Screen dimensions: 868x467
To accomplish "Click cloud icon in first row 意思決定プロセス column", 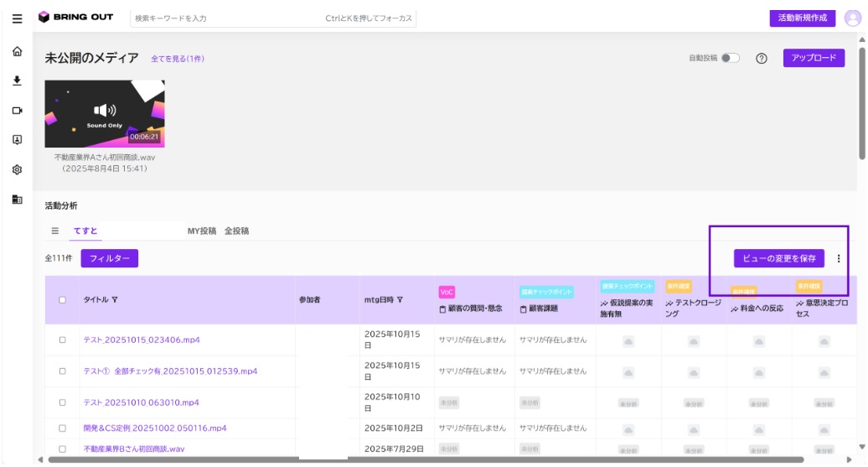I will 824,342.
